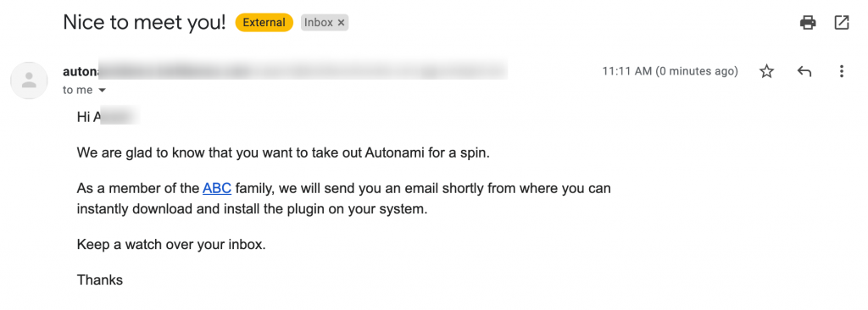Image resolution: width=868 pixels, height=310 pixels.
Task: Open the ABC hyperlink in the message
Action: (x=217, y=188)
